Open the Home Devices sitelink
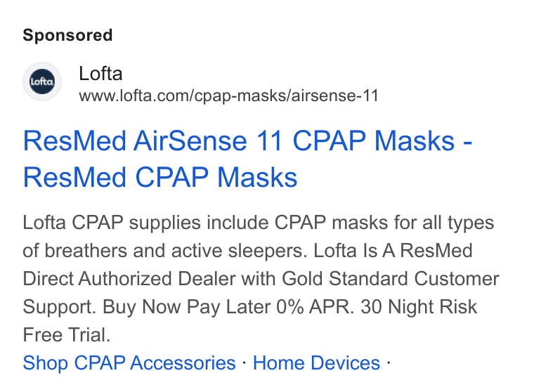Screen dimensions: 534x392 point(316,362)
